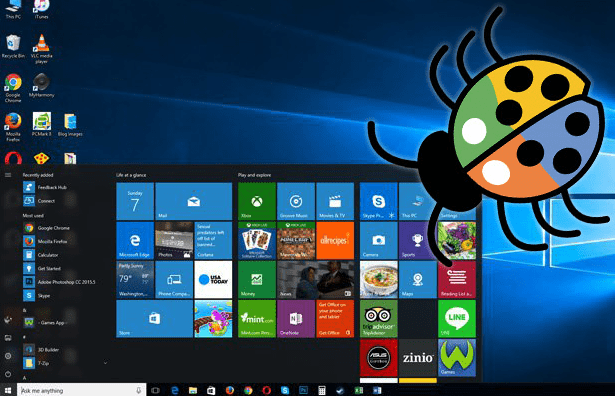Screen dimensions: 615x396
Task: Open the Photos tile
Action: pos(174,240)
